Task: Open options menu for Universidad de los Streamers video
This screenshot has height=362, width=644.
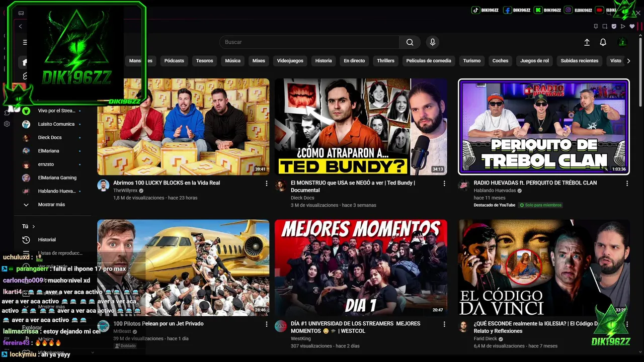Action: [444, 324]
